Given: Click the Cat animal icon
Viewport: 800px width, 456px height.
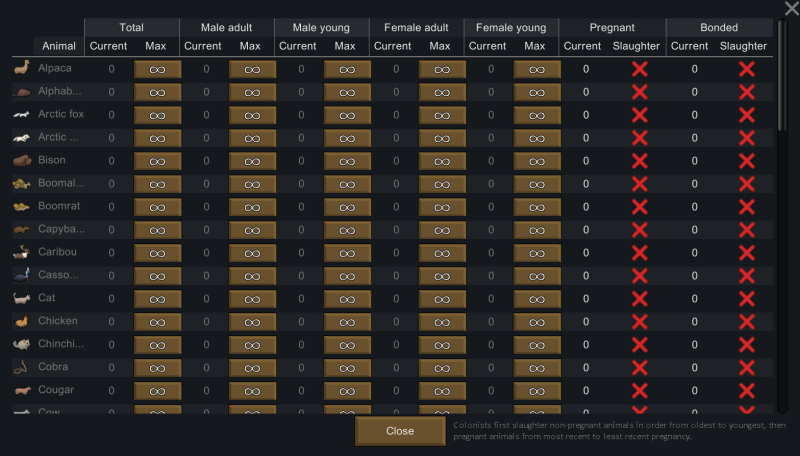Looking at the screenshot, I should (x=21, y=298).
